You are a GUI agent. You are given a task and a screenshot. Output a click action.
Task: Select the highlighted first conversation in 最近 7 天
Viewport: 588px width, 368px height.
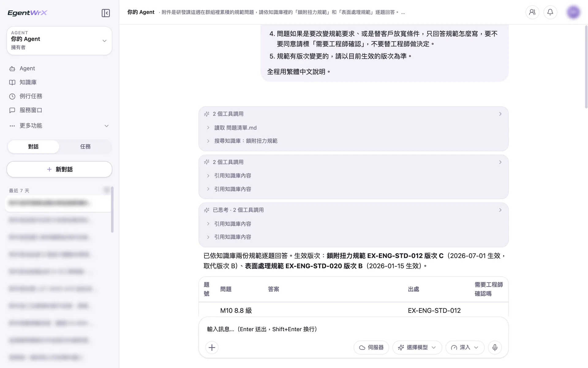[x=58, y=203]
